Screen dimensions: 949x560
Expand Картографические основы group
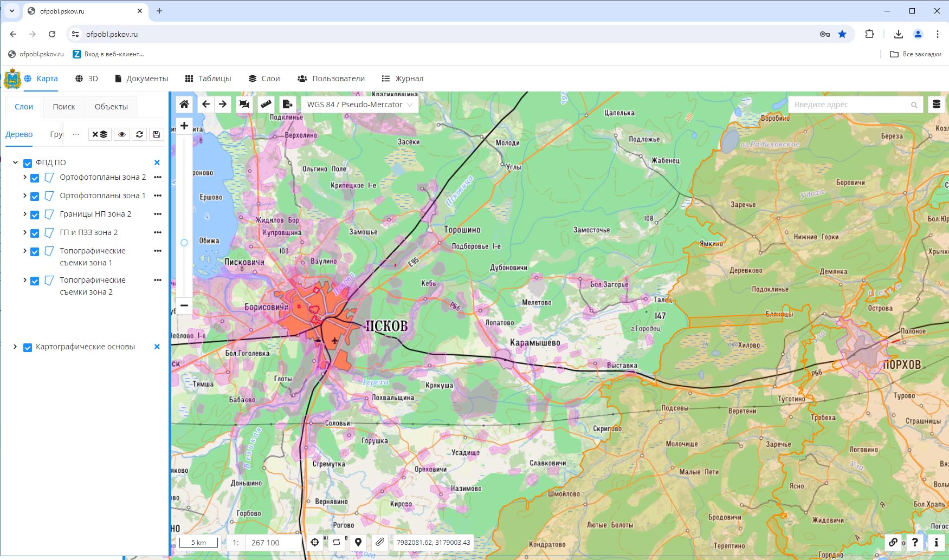[15, 347]
